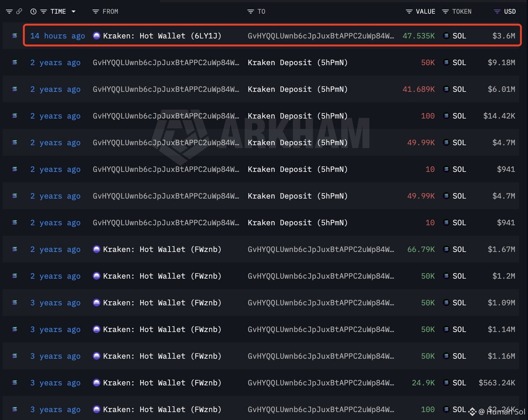Click the Solana chain icon in the $9.18M row
Screen dimensions: 528x420
15,62
